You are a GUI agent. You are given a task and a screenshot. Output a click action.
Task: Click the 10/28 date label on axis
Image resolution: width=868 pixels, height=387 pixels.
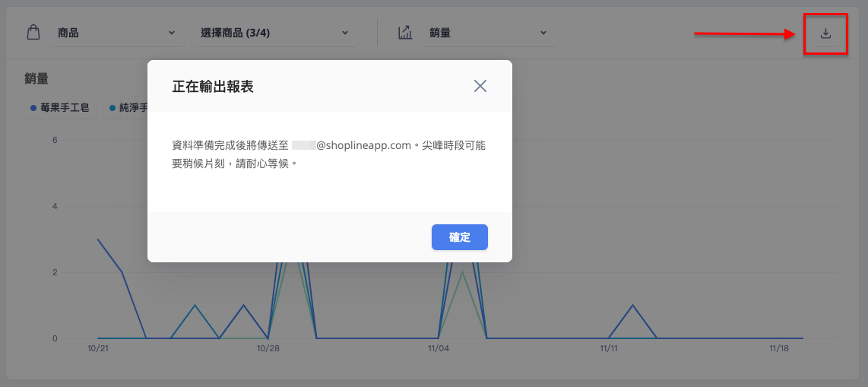pos(268,349)
